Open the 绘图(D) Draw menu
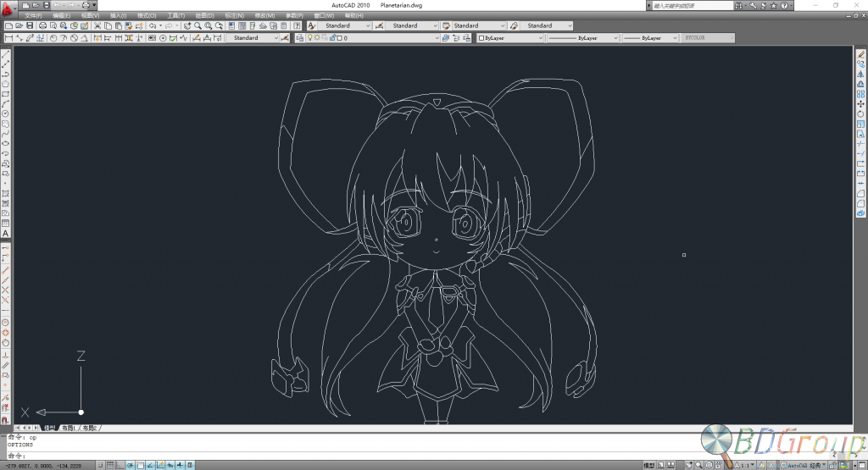 pyautogui.click(x=204, y=15)
